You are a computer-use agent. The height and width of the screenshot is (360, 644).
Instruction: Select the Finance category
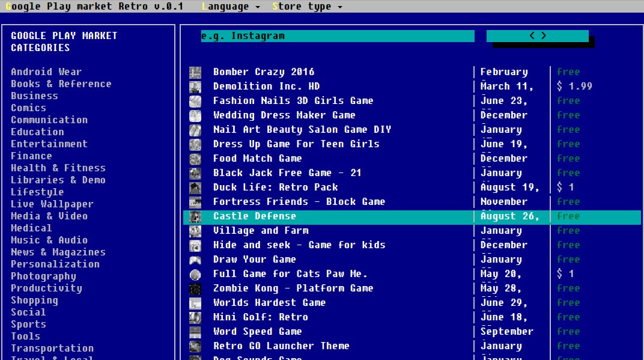click(32, 156)
